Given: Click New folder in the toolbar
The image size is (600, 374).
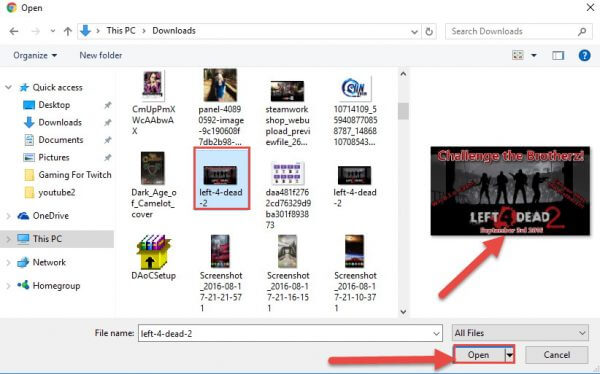Looking at the screenshot, I should coord(101,56).
